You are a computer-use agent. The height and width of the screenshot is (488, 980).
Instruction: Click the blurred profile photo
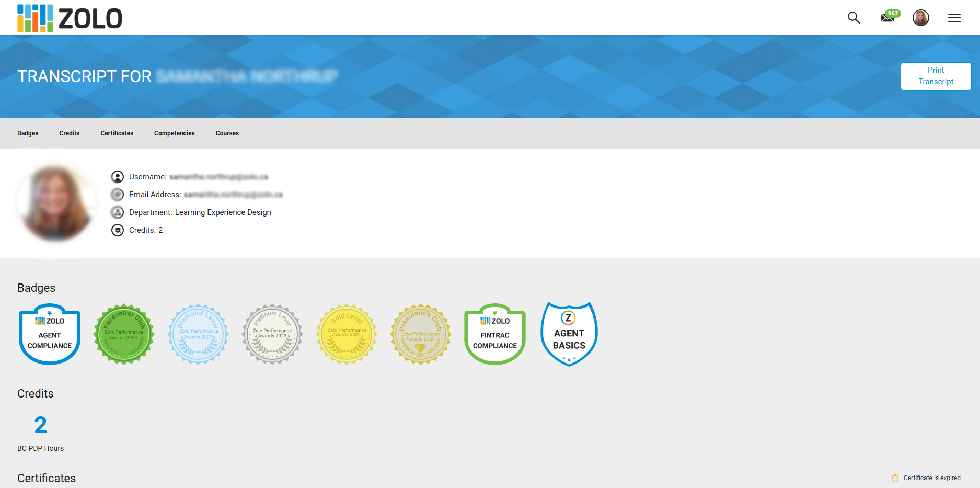tap(56, 203)
